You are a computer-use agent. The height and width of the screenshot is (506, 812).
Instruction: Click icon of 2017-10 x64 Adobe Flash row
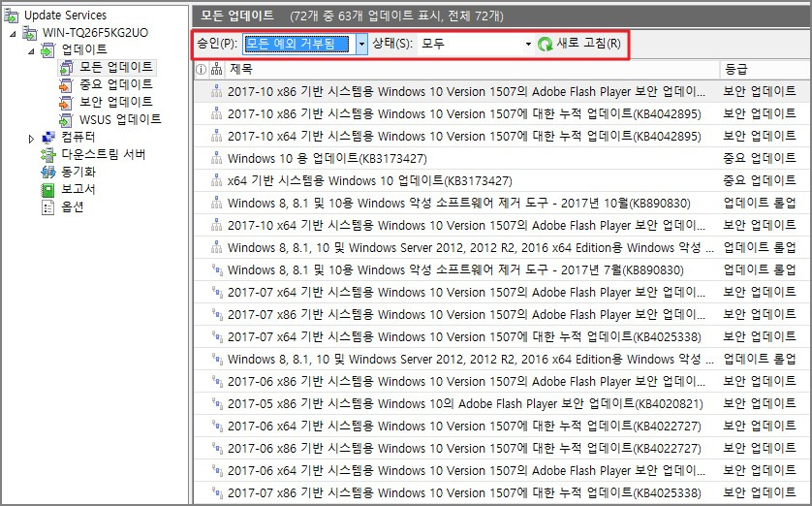pyautogui.click(x=216, y=225)
